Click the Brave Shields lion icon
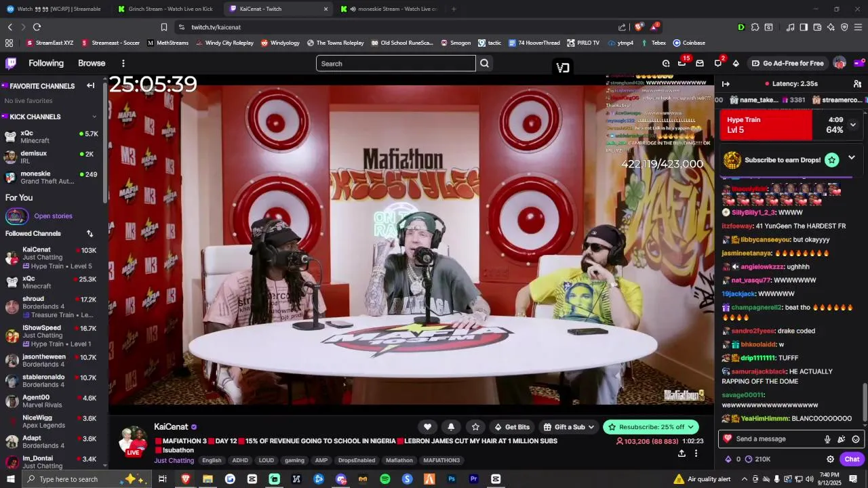 pyautogui.click(x=638, y=27)
